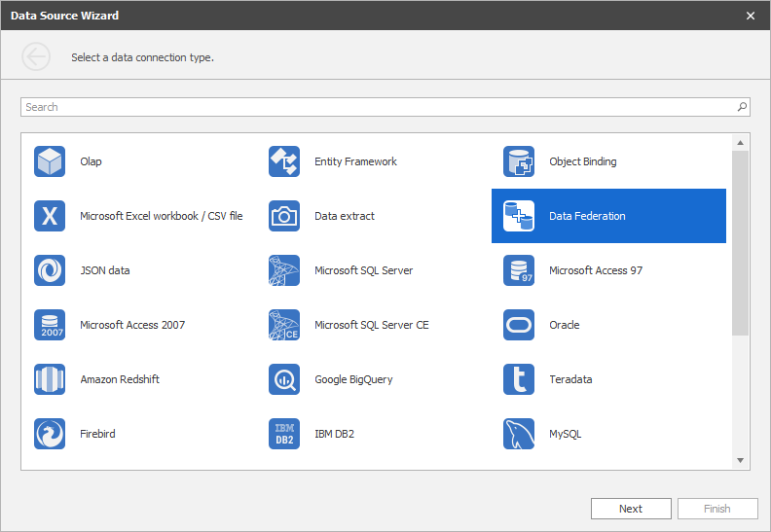Choose the 'MySQL' label
Image resolution: width=771 pixels, height=532 pixels.
click(x=565, y=434)
